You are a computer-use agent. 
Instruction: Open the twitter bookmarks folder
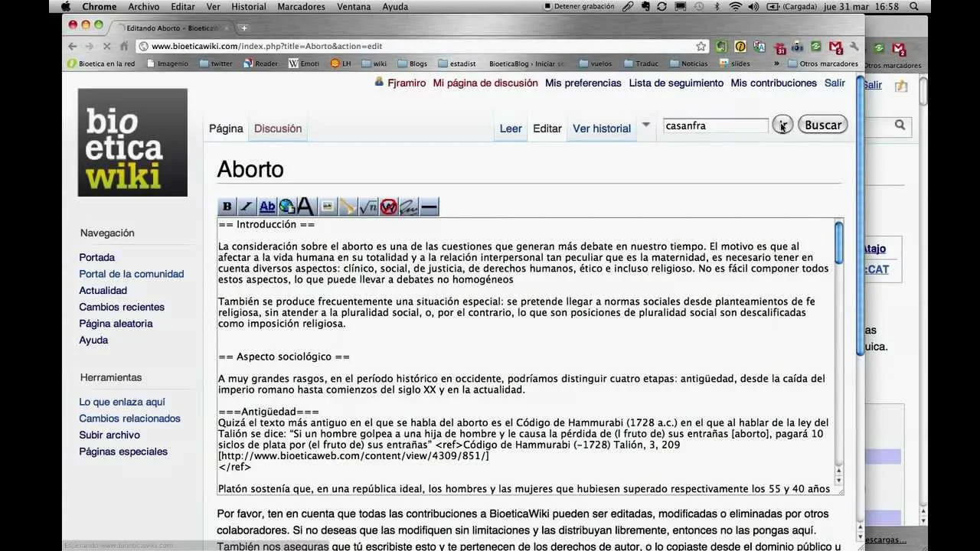(216, 64)
